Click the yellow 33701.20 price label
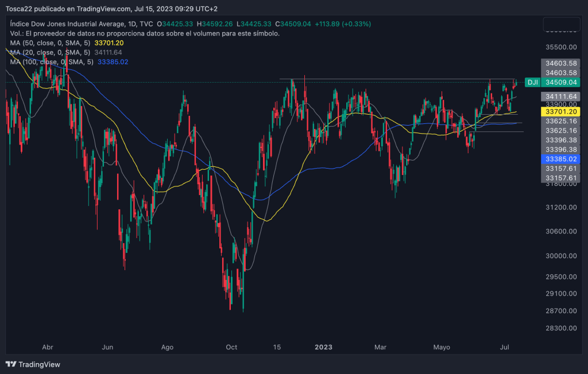Viewport: 588px width, 374px height. point(560,111)
